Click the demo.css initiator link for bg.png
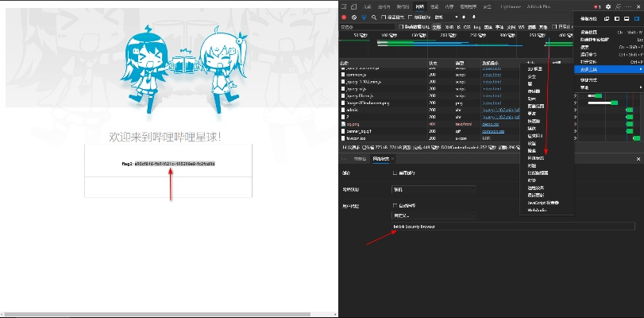The height and width of the screenshot is (318, 644). coord(491,124)
